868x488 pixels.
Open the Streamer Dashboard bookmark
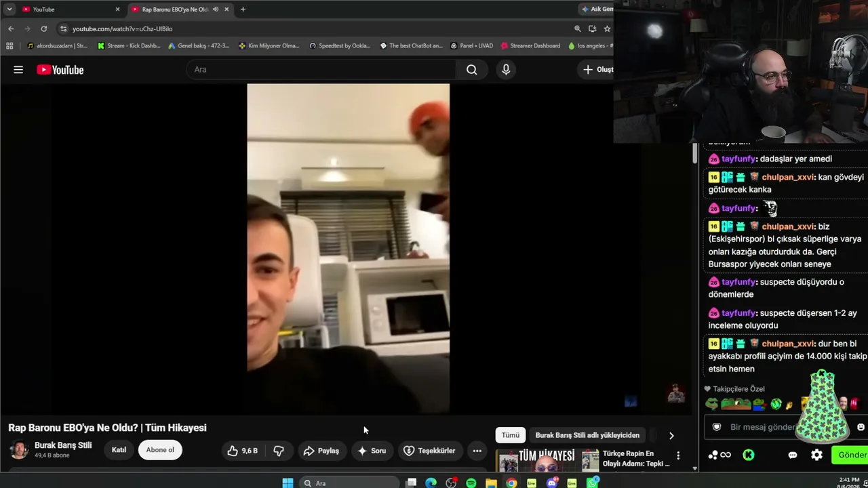click(x=530, y=46)
